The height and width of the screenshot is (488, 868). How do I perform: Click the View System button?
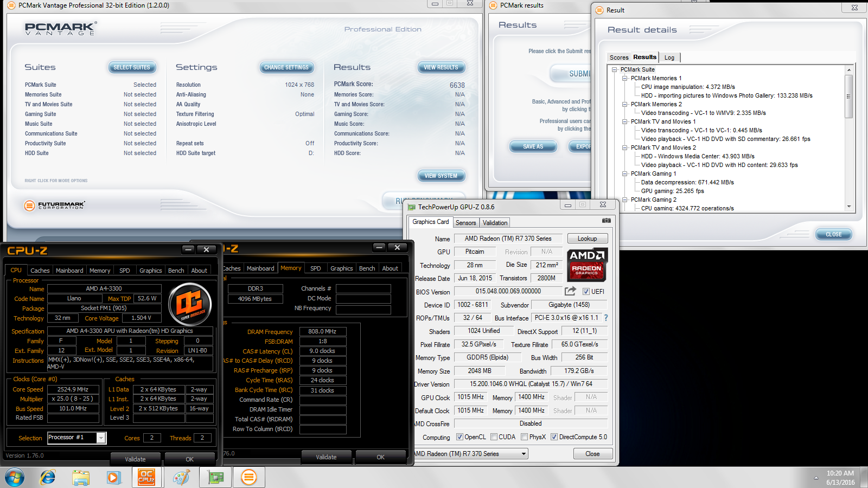[441, 176]
